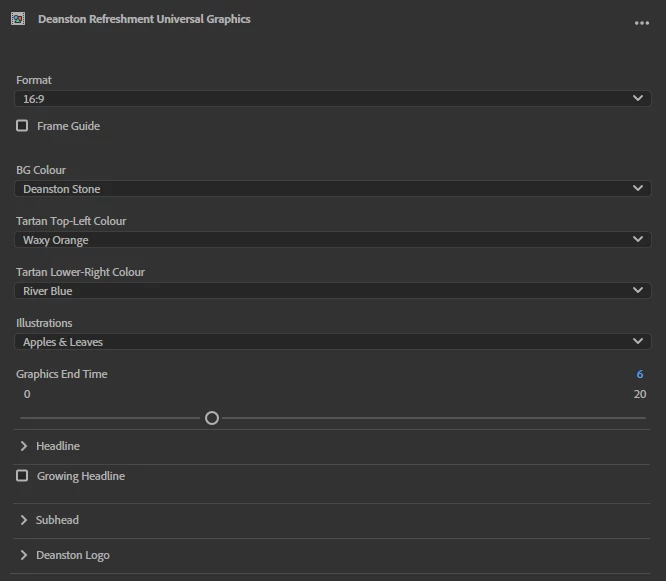Viewport: 666px width, 581px height.
Task: Click the slider maximum value 20
Action: (640, 394)
